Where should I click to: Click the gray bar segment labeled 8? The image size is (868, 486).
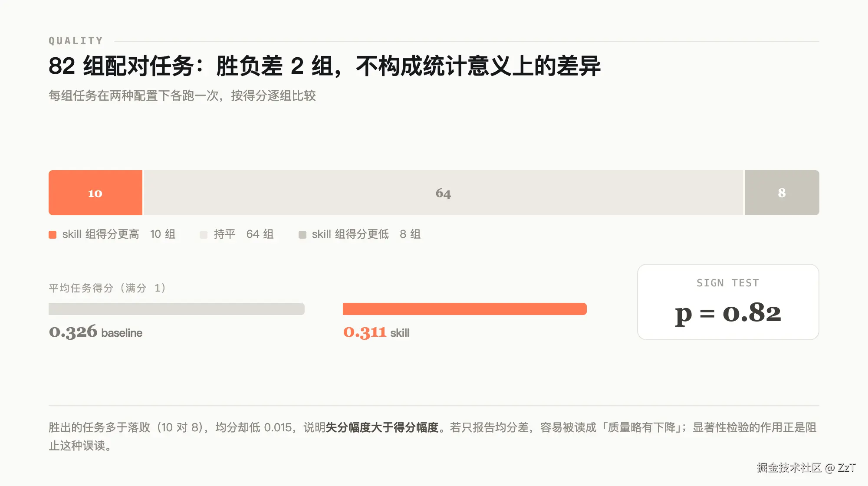(x=782, y=193)
